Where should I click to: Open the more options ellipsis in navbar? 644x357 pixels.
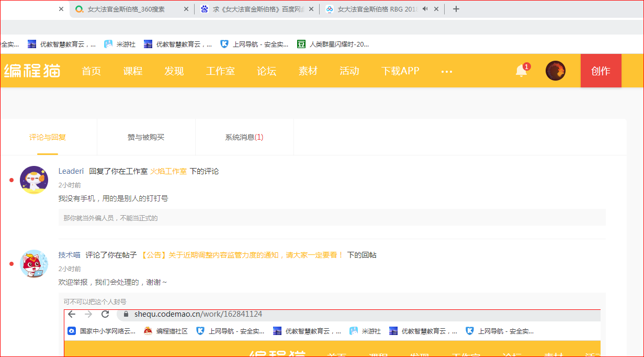pos(446,72)
